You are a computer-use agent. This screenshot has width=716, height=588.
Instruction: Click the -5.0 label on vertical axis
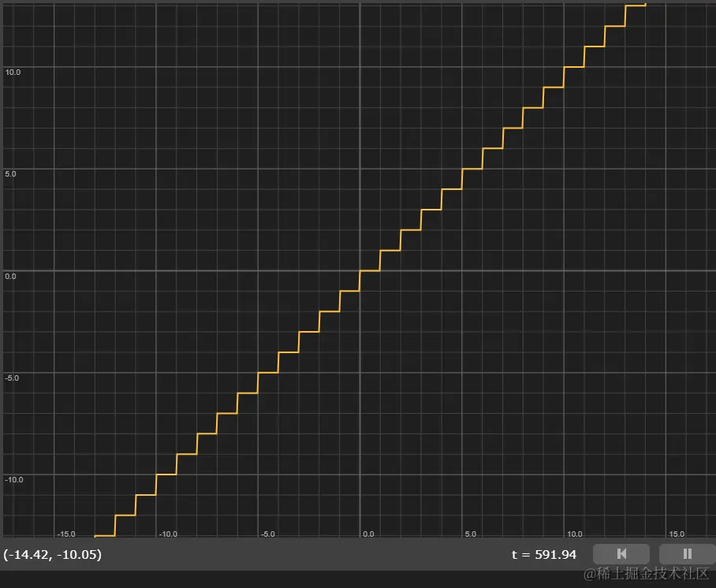pos(12,378)
